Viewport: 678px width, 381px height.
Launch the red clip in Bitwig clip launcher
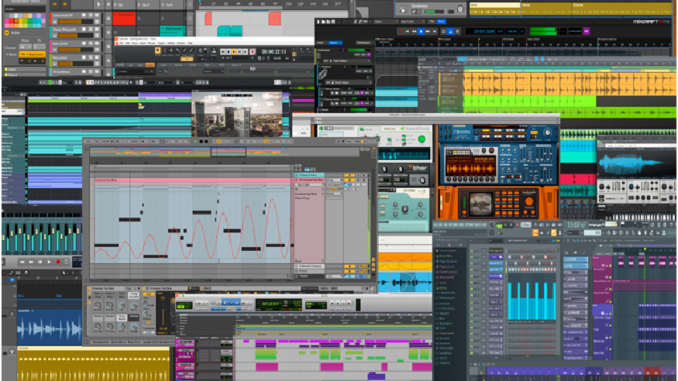click(x=124, y=18)
